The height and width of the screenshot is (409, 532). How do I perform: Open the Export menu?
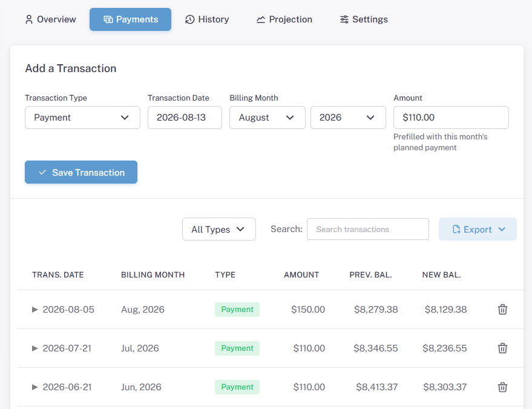pyautogui.click(x=478, y=229)
